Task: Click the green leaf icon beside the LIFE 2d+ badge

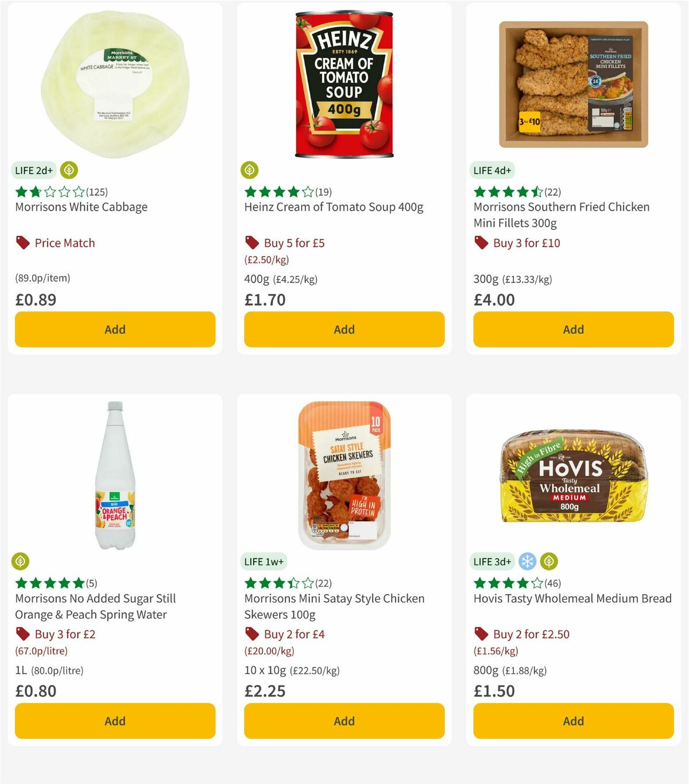Action: coord(69,170)
